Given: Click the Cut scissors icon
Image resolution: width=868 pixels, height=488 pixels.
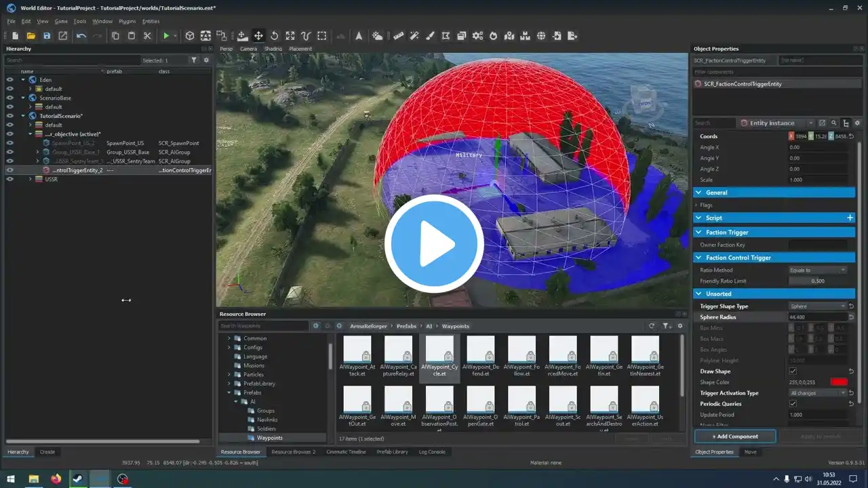Looking at the screenshot, I should [147, 36].
